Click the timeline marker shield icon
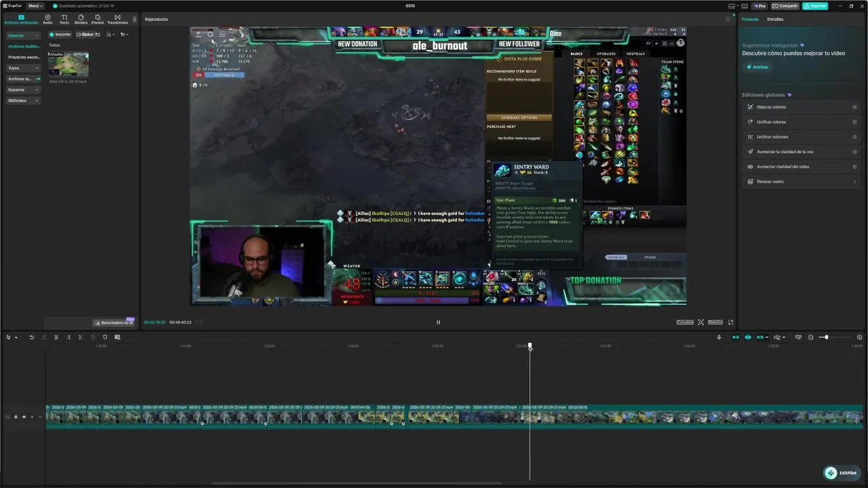Screen dimensions: 868x488 pos(104,337)
